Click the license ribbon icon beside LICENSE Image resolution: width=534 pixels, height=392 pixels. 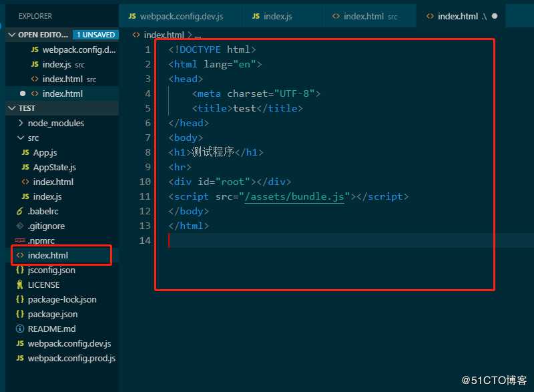tap(20, 284)
